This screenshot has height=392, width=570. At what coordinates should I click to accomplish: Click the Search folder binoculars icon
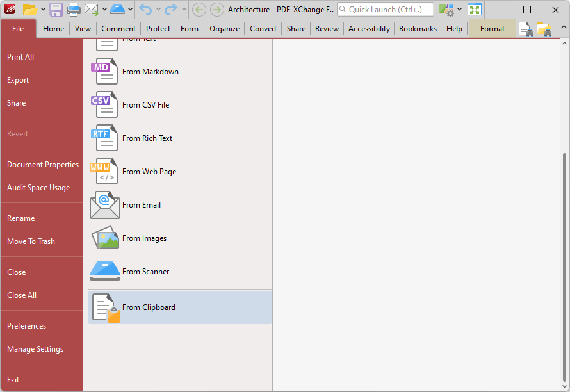(x=544, y=29)
